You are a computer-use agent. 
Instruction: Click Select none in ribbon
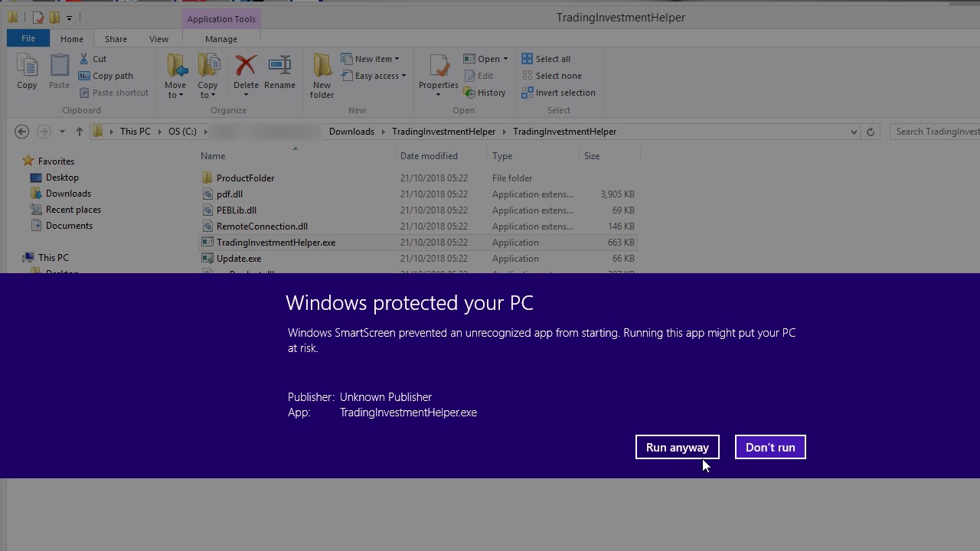(x=551, y=76)
